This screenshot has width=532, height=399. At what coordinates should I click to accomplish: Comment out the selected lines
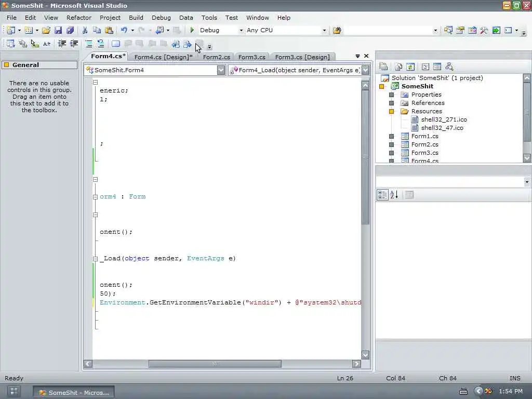point(88,44)
